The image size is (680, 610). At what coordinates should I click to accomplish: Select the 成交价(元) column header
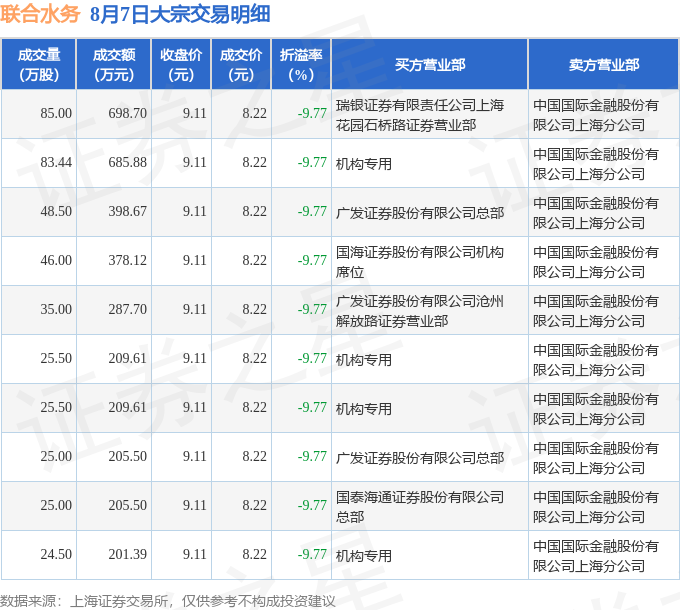(x=241, y=65)
